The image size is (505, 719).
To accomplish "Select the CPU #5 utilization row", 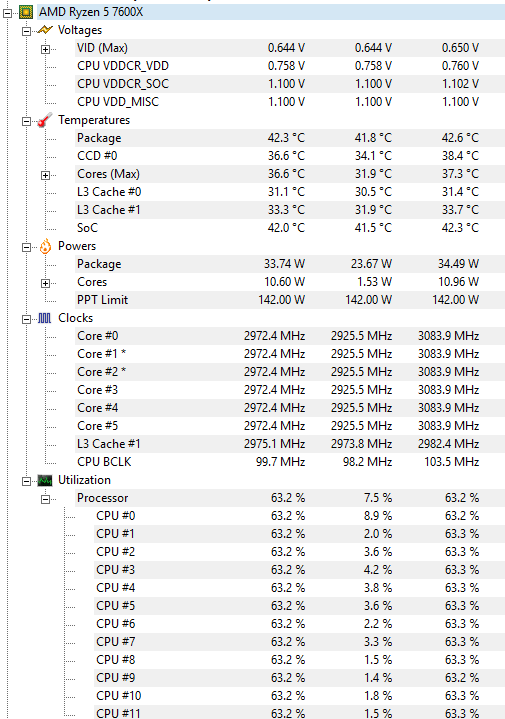I will coord(300,606).
